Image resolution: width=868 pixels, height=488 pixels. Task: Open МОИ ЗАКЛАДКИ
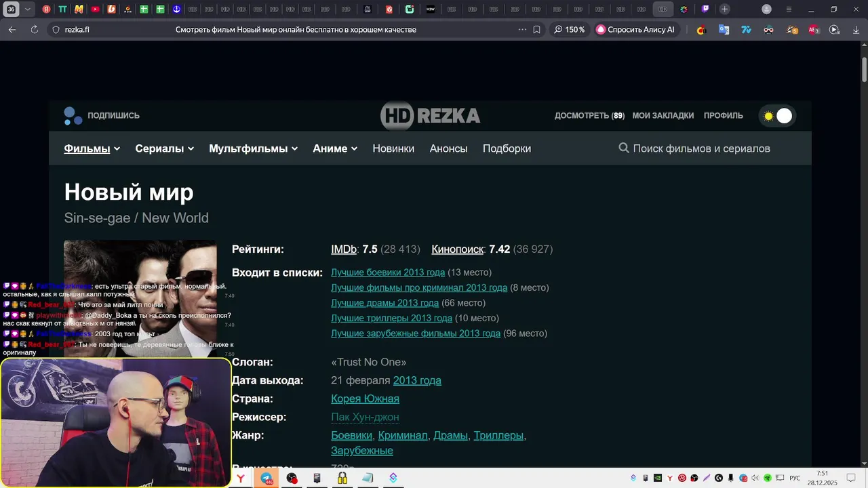point(663,116)
